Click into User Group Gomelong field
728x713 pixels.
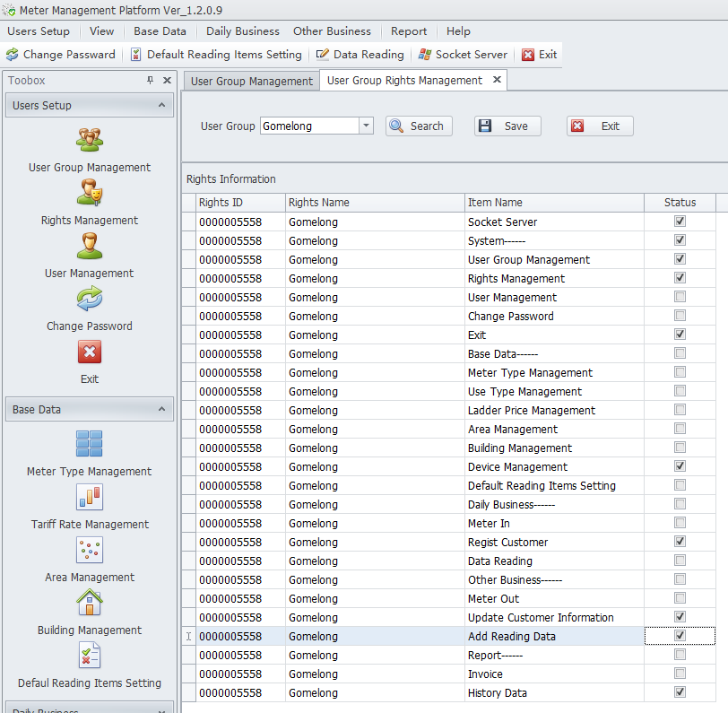point(309,126)
